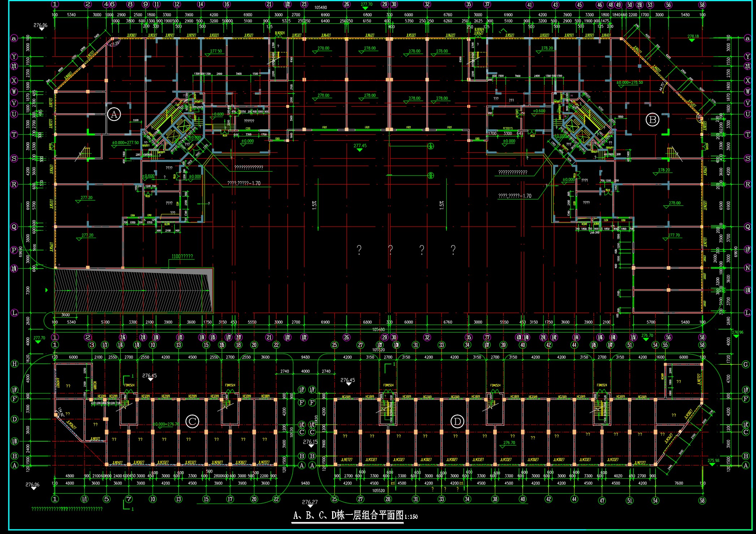Select grid axis bubble 53

650,5
